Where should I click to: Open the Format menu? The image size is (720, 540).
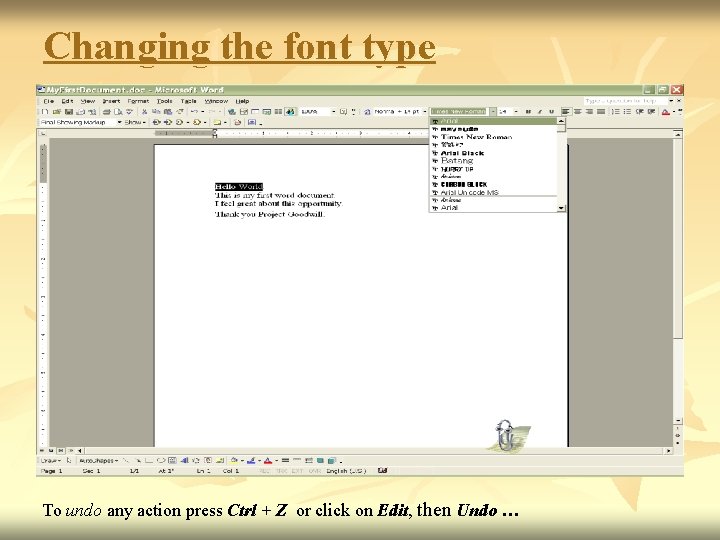[x=138, y=101]
